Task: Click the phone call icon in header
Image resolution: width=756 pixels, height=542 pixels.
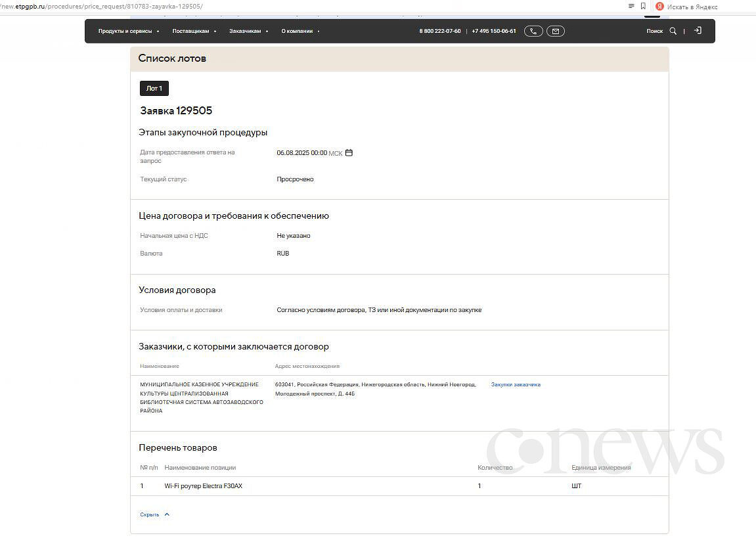Action: (533, 31)
